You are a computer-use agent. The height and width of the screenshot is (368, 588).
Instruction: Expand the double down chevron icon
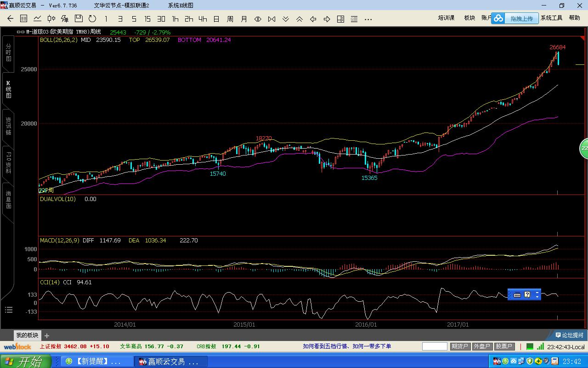tap(285, 19)
